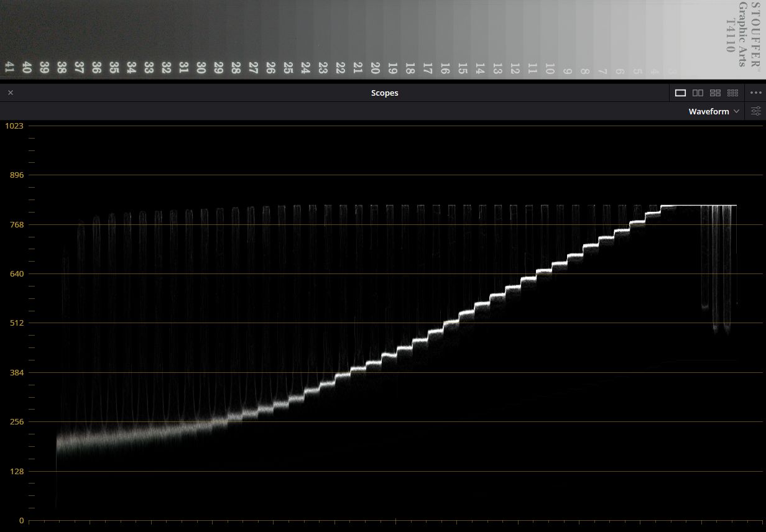
Task: Close the Scopes panel
Action: [x=10, y=93]
